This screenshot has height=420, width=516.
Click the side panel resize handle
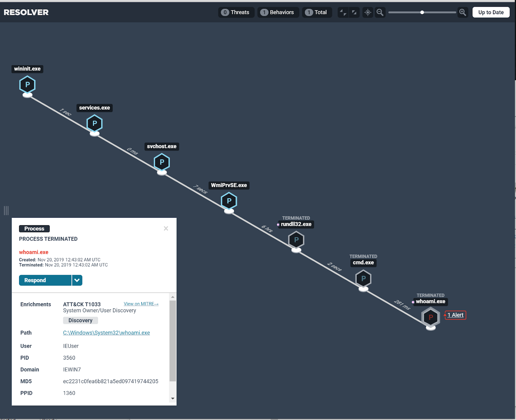(6, 211)
